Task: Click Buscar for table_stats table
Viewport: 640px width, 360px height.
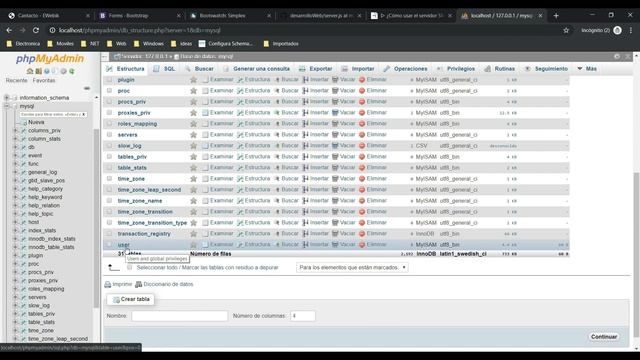Action: tap(287, 168)
